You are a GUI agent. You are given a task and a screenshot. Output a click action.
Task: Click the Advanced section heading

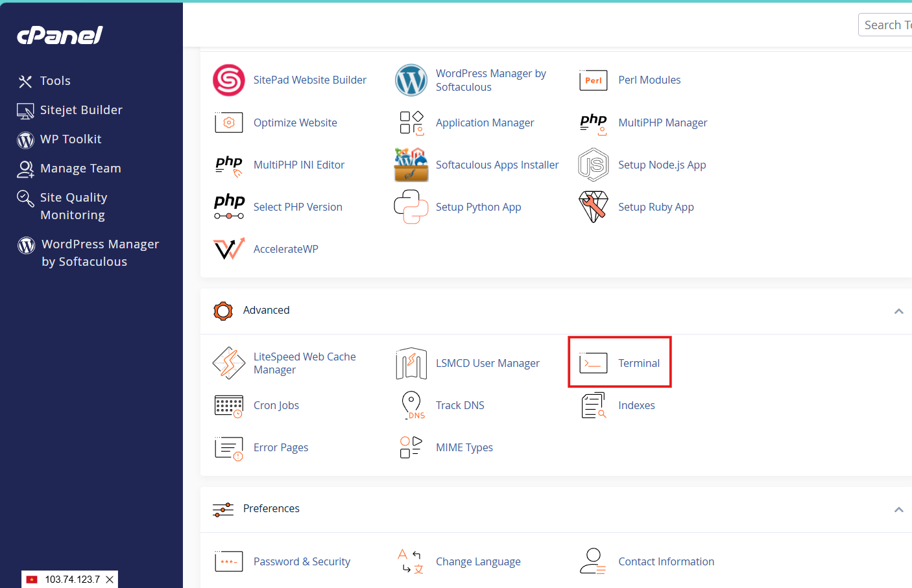266,310
